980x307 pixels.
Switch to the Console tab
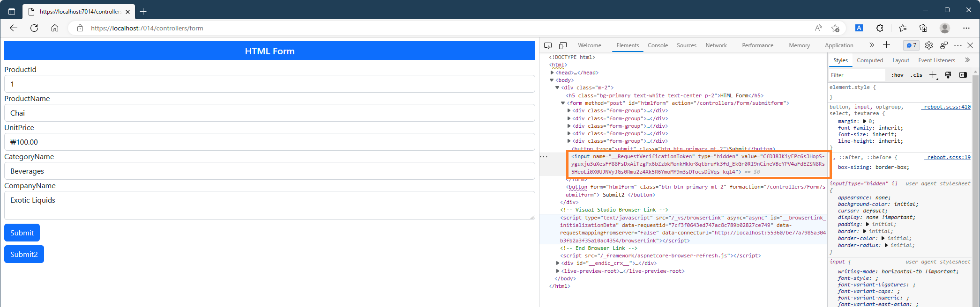tap(658, 45)
